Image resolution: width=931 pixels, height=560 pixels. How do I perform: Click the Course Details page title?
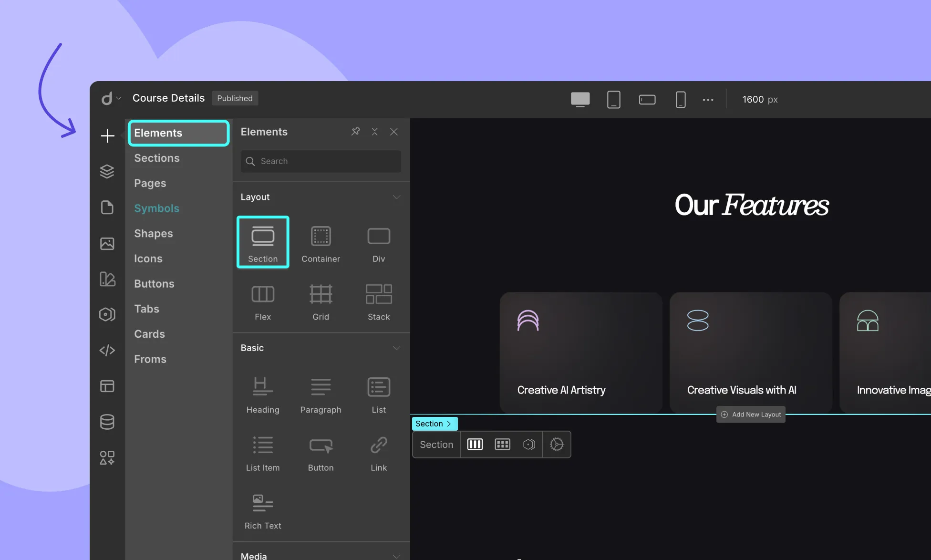coord(168,98)
